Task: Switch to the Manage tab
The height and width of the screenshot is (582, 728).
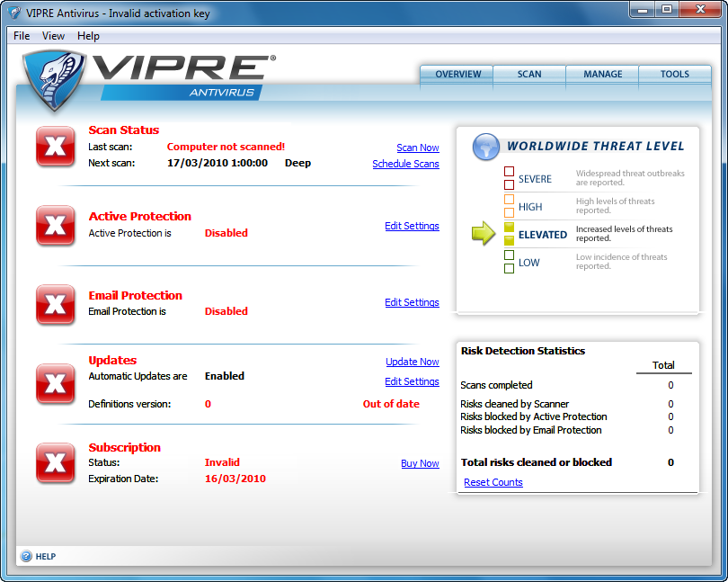Action: click(x=603, y=75)
